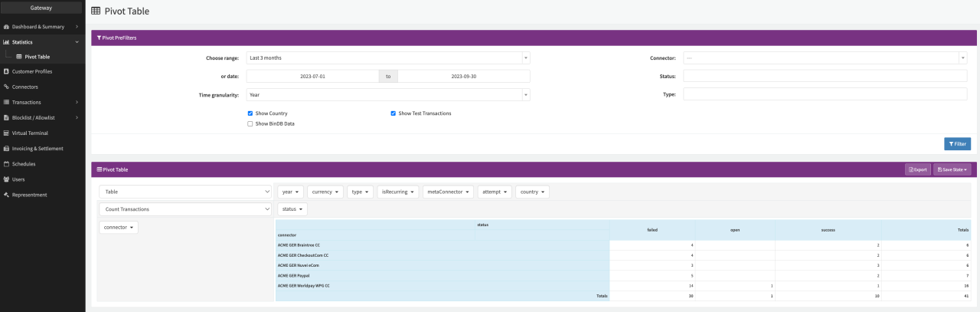
Task: Click the Representment hammer icon in sidebar
Action: [x=6, y=195]
